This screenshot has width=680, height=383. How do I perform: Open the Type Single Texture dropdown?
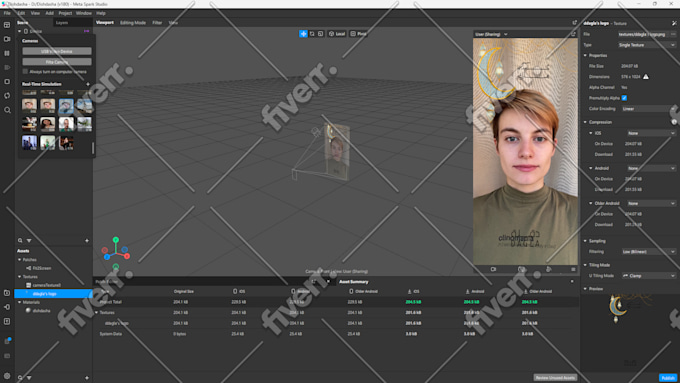(647, 45)
